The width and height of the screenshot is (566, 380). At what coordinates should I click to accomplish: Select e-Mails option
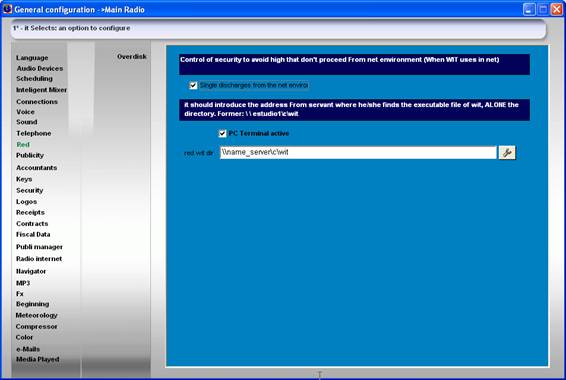[28, 349]
